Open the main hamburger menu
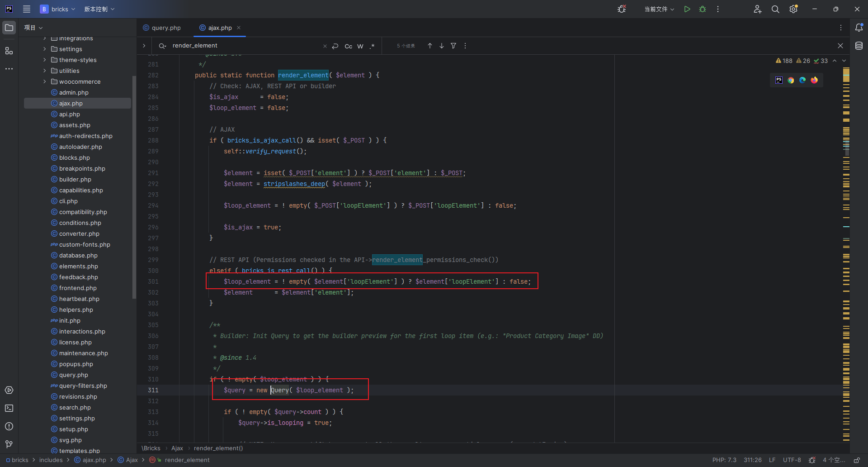868x467 pixels. click(27, 9)
